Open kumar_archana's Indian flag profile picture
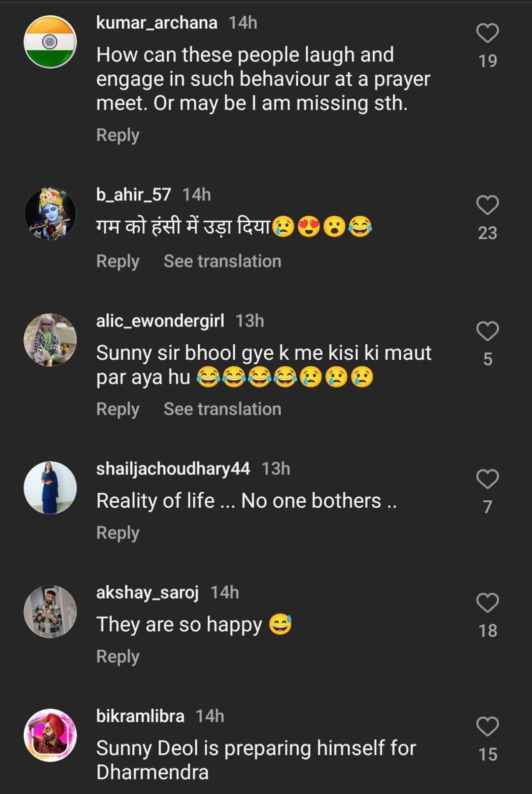Image resolution: width=532 pixels, height=794 pixels. point(50,42)
